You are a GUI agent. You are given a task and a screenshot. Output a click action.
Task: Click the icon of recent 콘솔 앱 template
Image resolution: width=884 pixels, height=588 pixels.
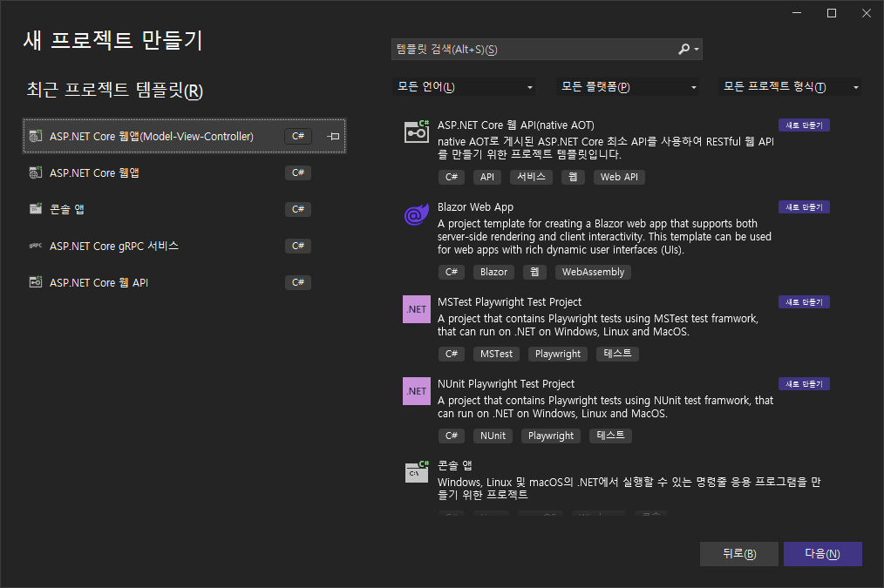pos(36,209)
